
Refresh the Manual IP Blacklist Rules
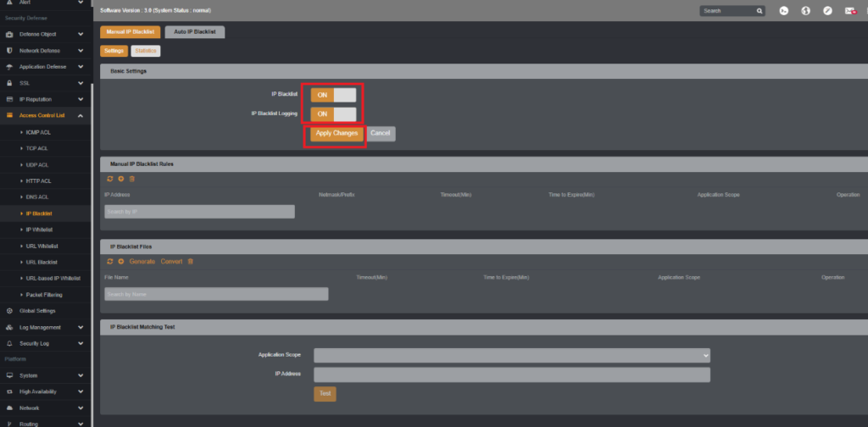coord(109,180)
